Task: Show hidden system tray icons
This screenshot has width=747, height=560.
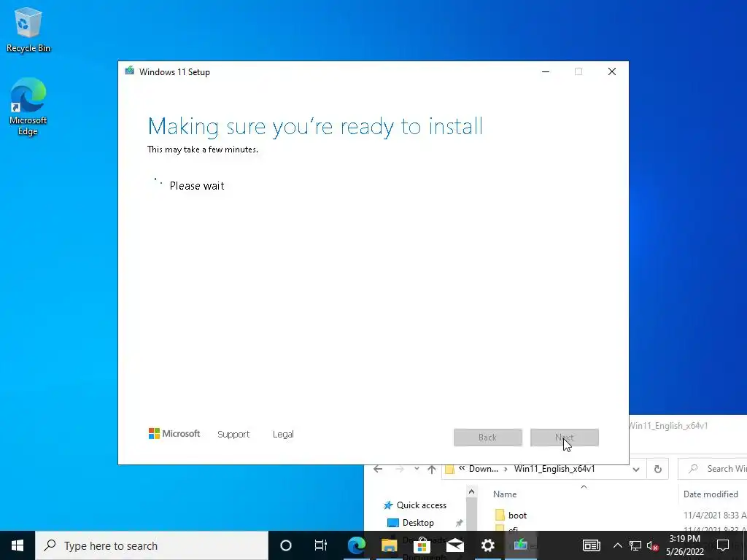Action: coord(617,545)
